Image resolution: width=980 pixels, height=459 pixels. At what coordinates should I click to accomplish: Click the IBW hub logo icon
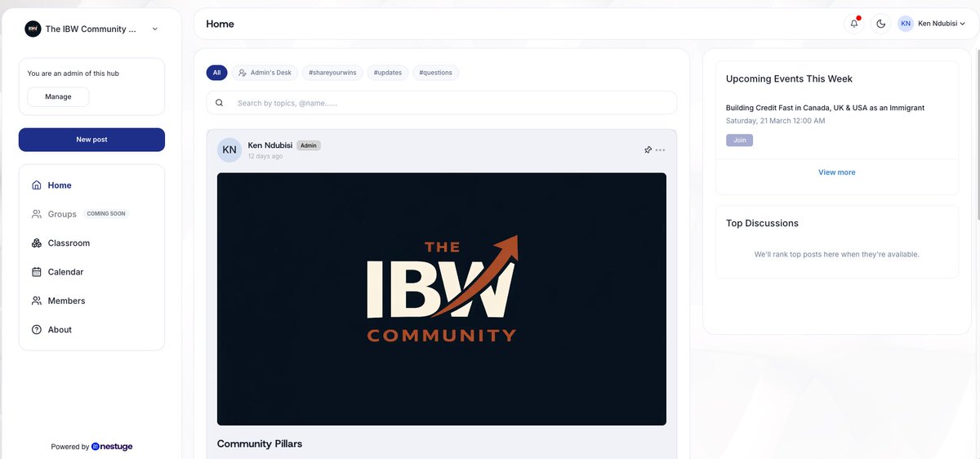33,29
